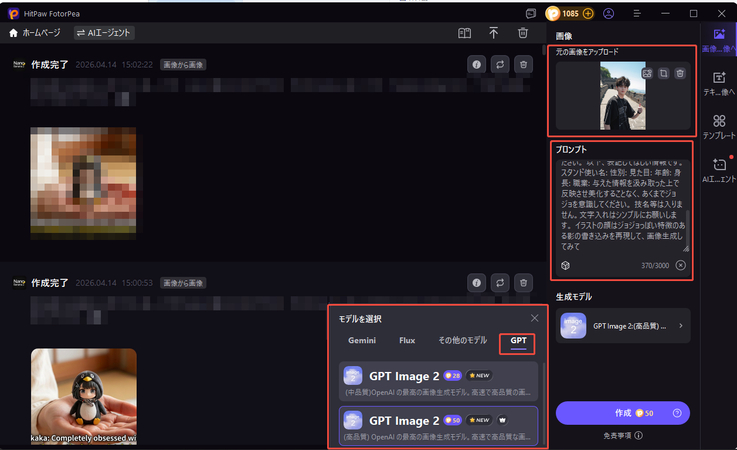Add credits with the plus icon

point(588,14)
